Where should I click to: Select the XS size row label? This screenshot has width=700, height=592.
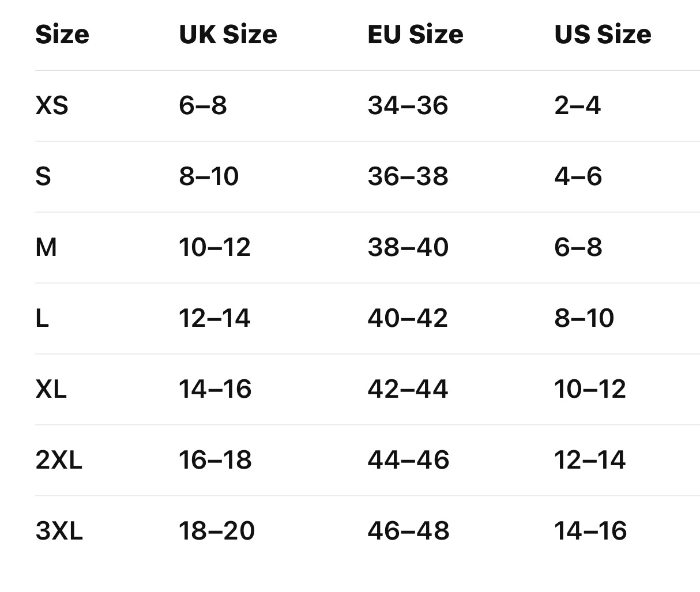(x=52, y=105)
